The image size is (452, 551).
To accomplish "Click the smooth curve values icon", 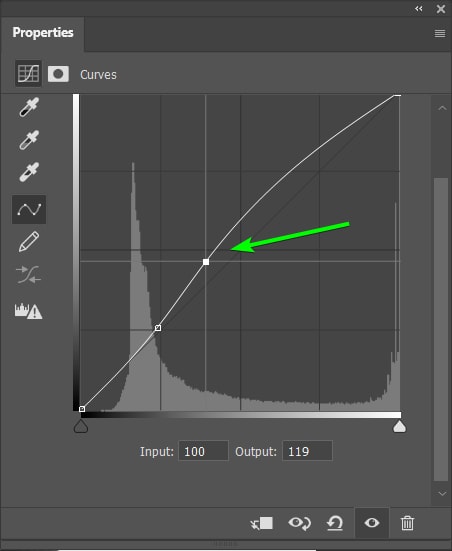I will (x=29, y=274).
